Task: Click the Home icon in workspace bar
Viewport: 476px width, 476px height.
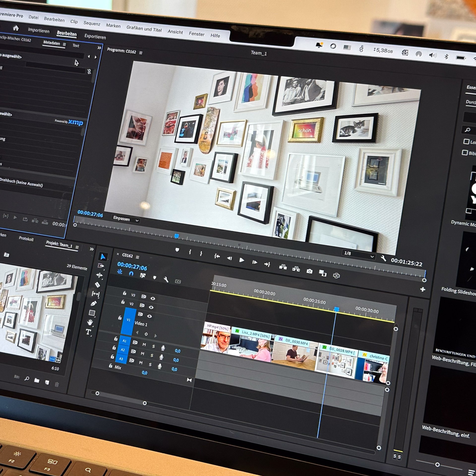Action: click(x=16, y=28)
